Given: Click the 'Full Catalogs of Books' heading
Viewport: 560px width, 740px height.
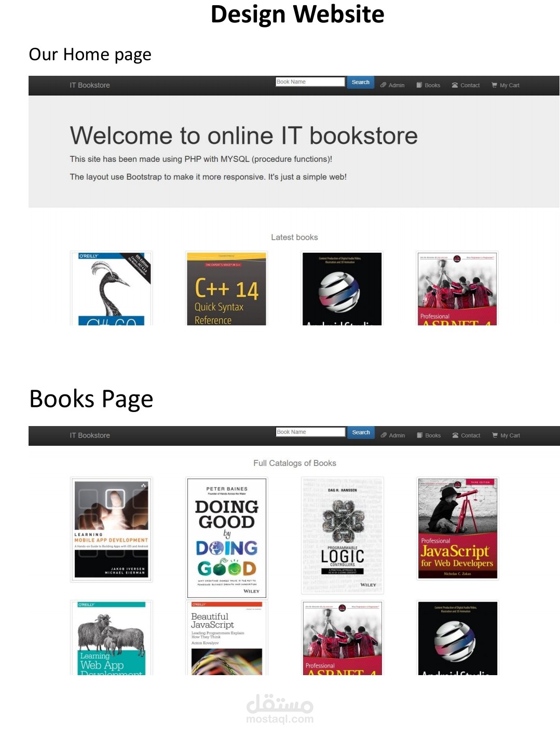Looking at the screenshot, I should coord(295,463).
